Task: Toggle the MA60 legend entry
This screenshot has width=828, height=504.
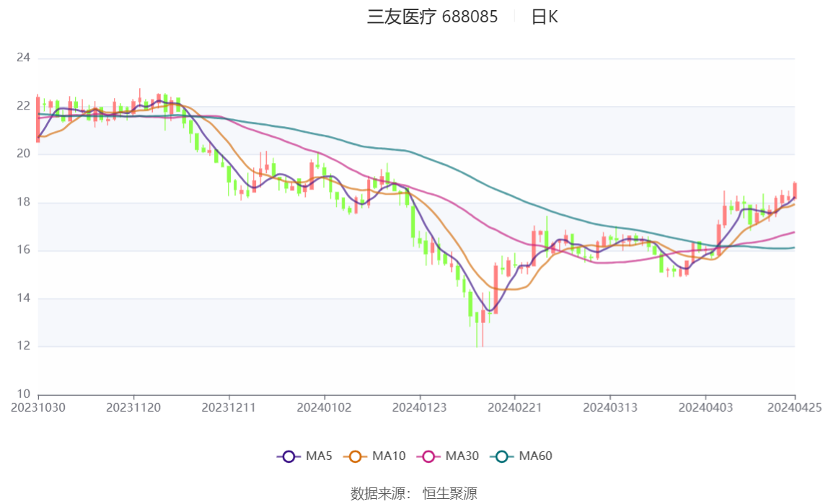Action: [521, 456]
